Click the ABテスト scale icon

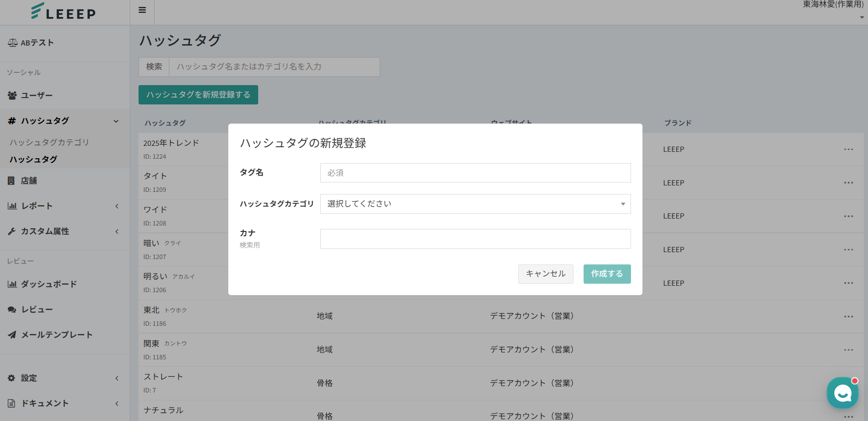click(12, 43)
